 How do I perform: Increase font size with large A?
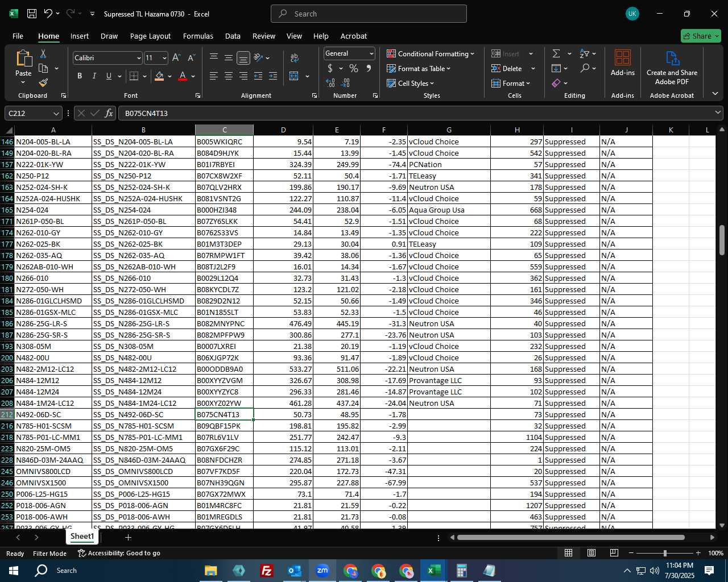pyautogui.click(x=176, y=57)
